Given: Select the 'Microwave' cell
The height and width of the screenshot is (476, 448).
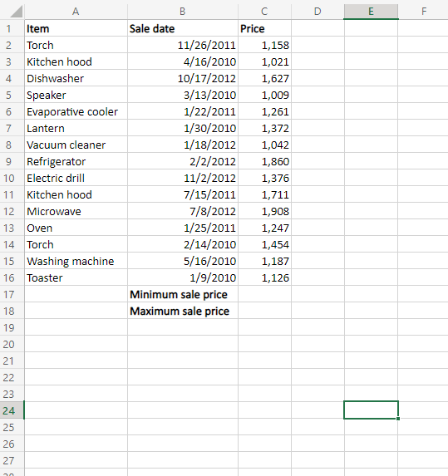Looking at the screenshot, I should click(76, 211).
